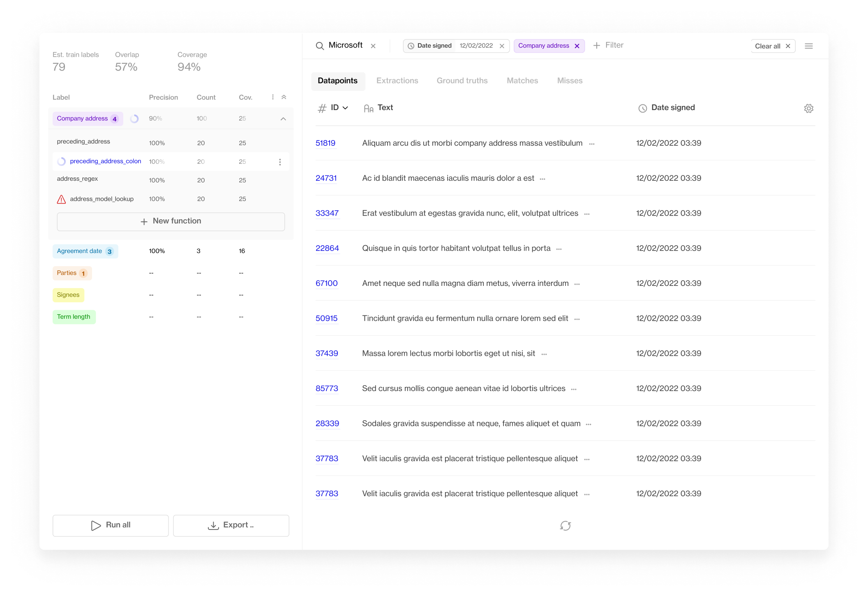Open the ID column sort dropdown

point(345,108)
